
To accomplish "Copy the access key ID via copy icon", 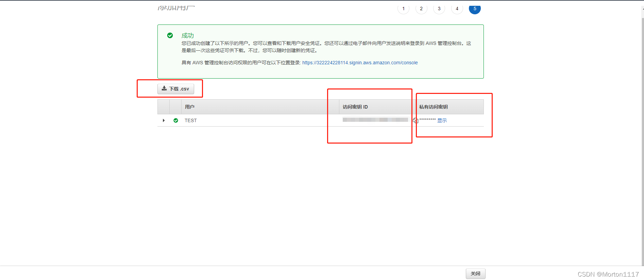I will coord(416,120).
